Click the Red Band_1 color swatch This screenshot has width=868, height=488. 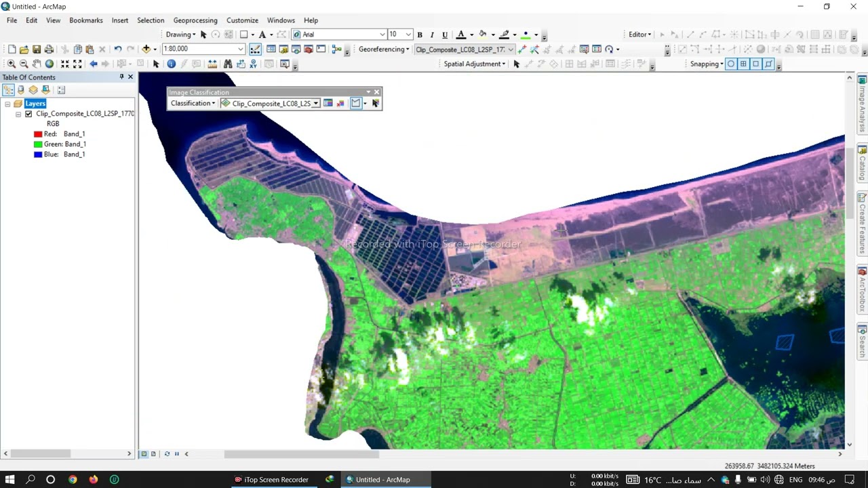pyautogui.click(x=38, y=134)
